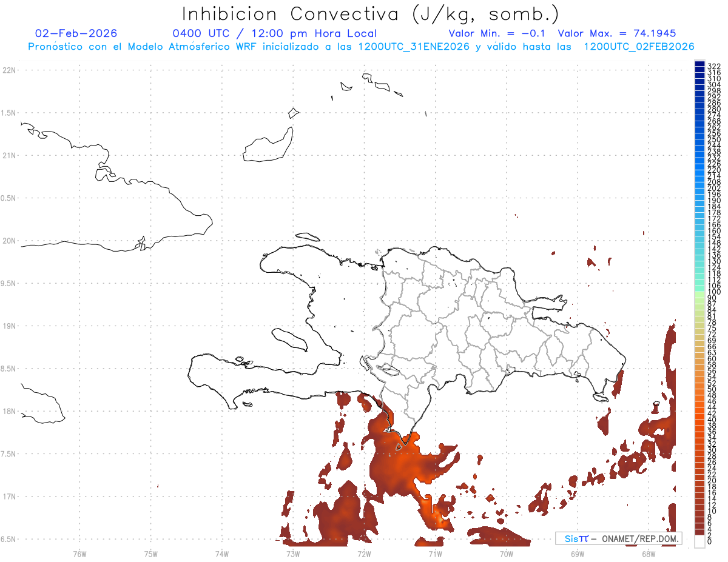Click the colorbar value label 322

[x=714, y=66]
